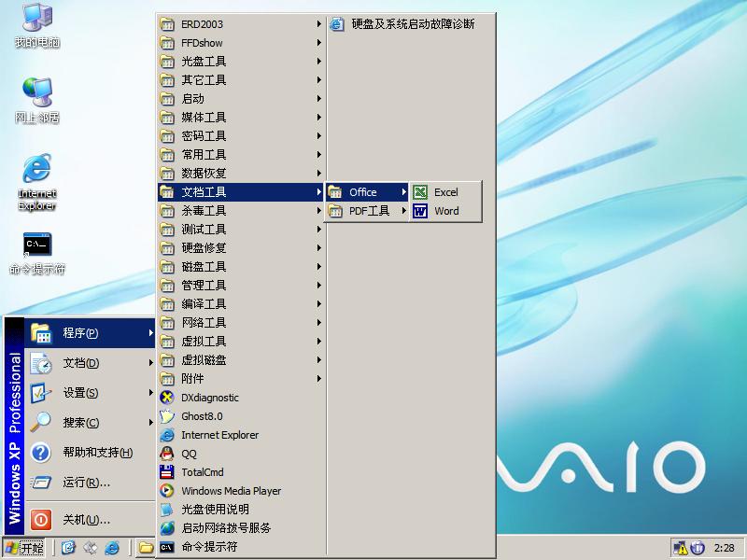
Task: Click the blue round info tray icon
Action: tap(698, 548)
